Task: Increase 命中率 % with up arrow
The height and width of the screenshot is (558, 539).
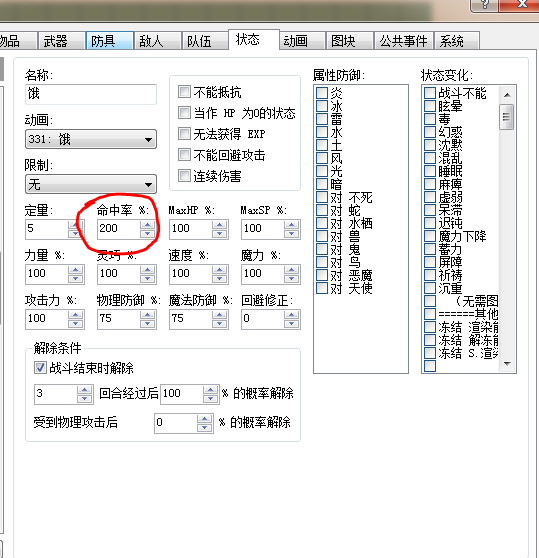Action: [x=147, y=225]
